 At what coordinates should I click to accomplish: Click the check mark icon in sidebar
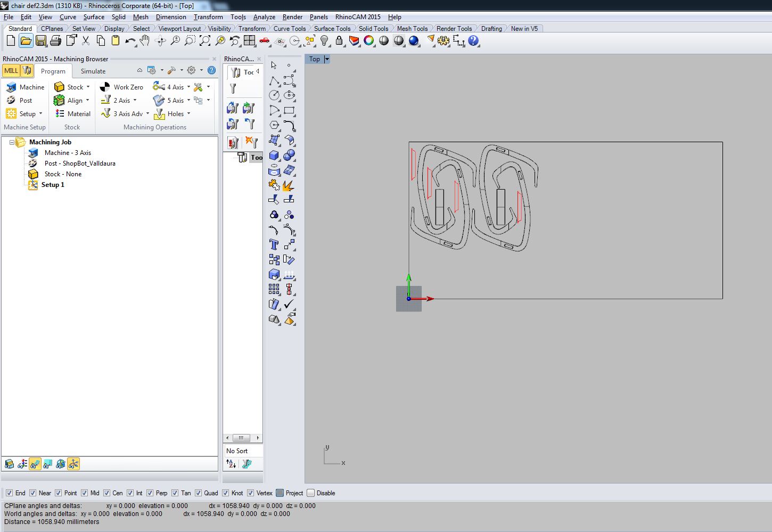(x=289, y=304)
